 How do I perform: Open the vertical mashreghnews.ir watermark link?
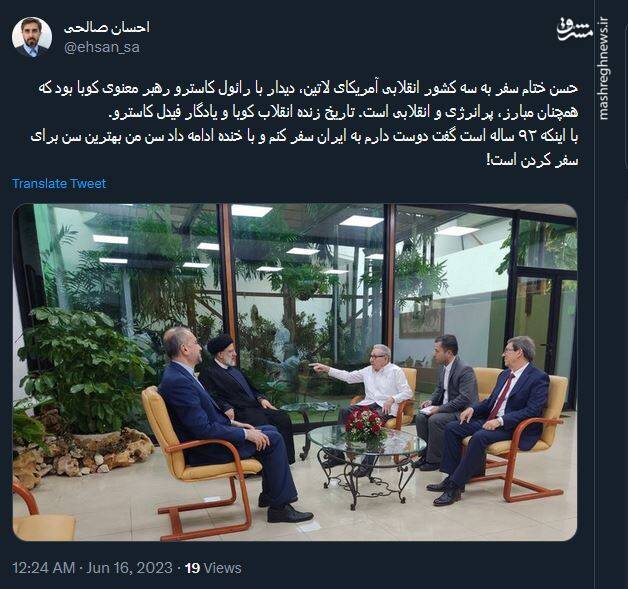point(603,69)
